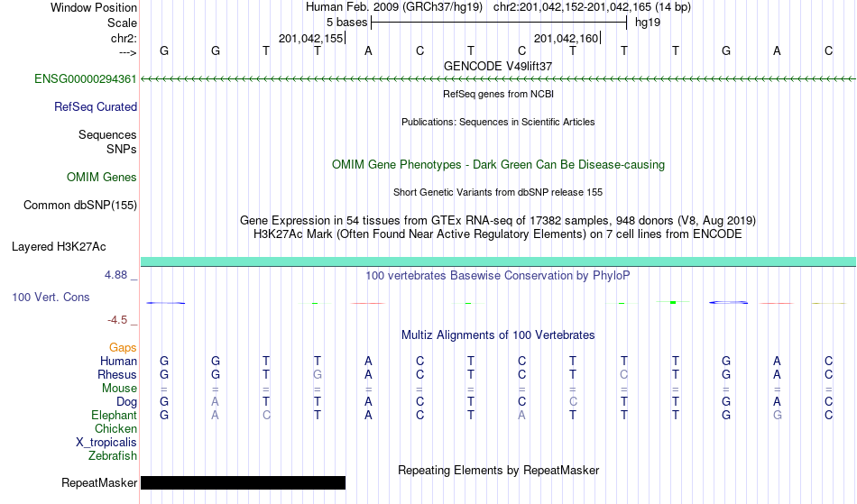Click the H3K27Ac Mark ENCODE track title
The height and width of the screenshot is (504, 857).
tap(498, 234)
